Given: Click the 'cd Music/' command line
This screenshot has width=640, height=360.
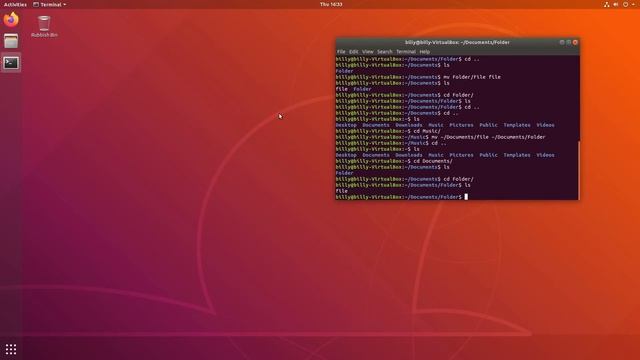Looking at the screenshot, I should click(388, 131).
